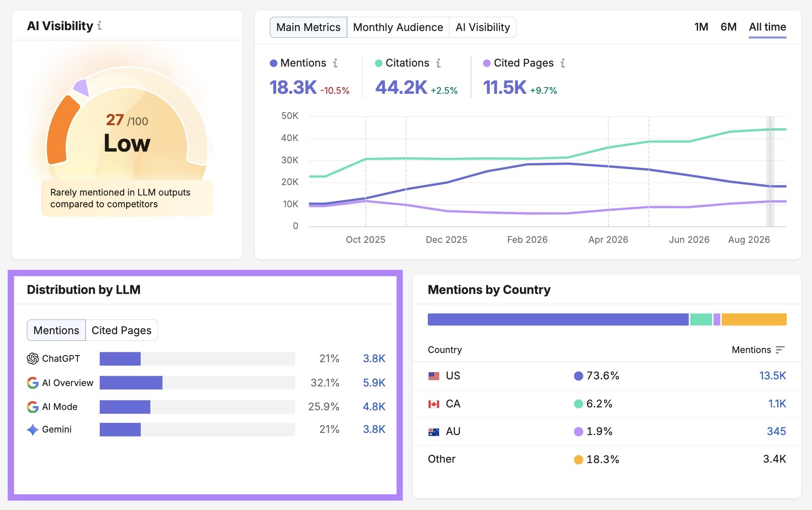
Task: Click the AI Mode distribution bar
Action: pyautogui.click(x=197, y=407)
